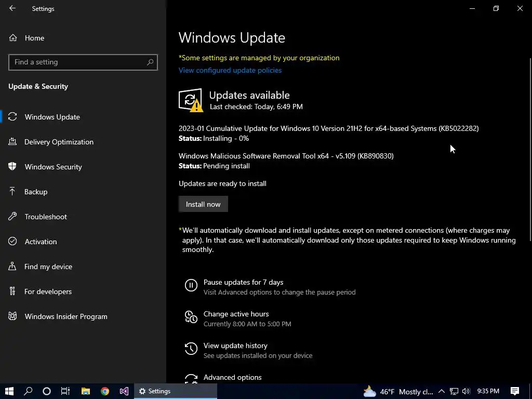Image resolution: width=532 pixels, height=399 pixels.
Task: Click the history icon beside View update history
Action: point(191,349)
